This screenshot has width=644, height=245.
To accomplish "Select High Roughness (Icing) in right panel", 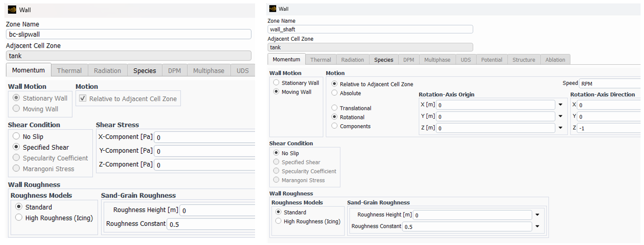I will [x=279, y=221].
